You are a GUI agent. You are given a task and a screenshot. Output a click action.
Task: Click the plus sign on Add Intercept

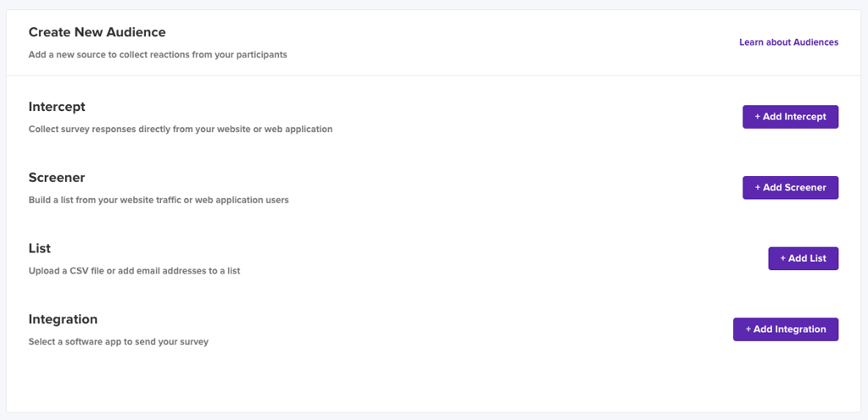(x=757, y=117)
